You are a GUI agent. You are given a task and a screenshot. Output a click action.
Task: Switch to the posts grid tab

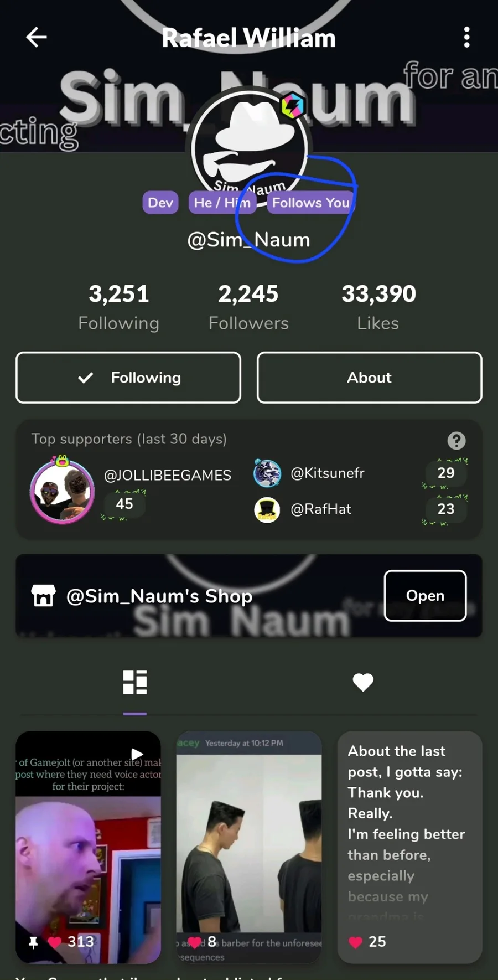tap(135, 682)
